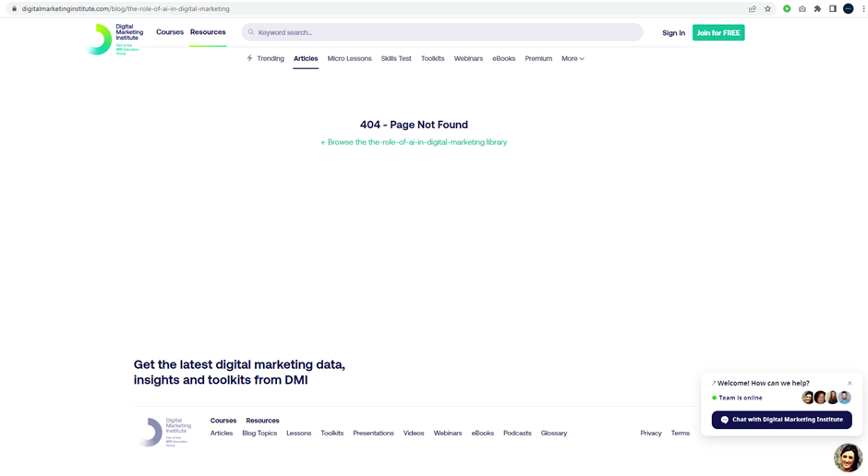Image resolution: width=868 pixels, height=476 pixels.
Task: Open the browser three-dot menu
Action: 863,9
